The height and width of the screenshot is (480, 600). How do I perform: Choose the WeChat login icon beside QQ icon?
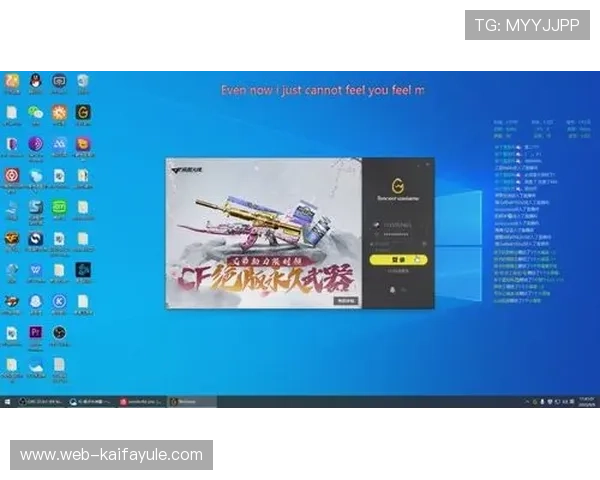click(x=403, y=290)
